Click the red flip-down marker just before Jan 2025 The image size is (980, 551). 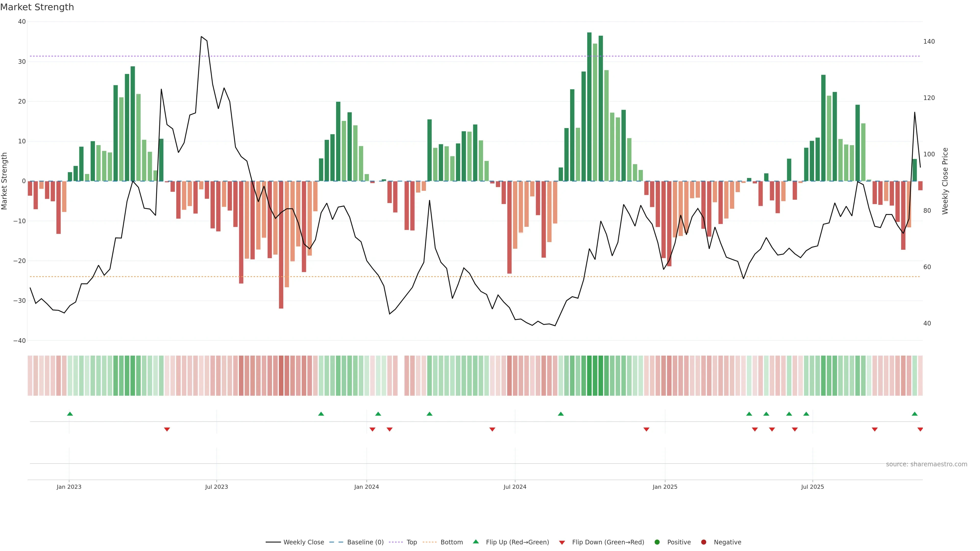[x=646, y=429]
